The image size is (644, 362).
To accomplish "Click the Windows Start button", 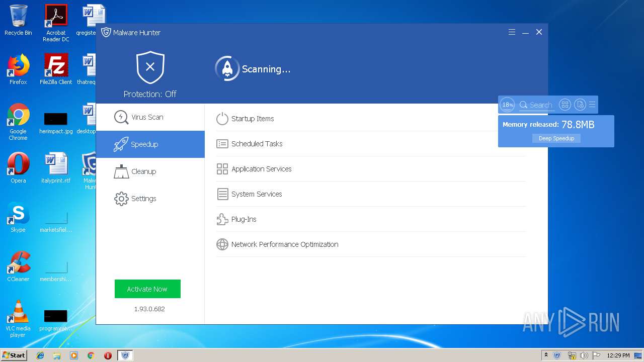I will click(14, 355).
